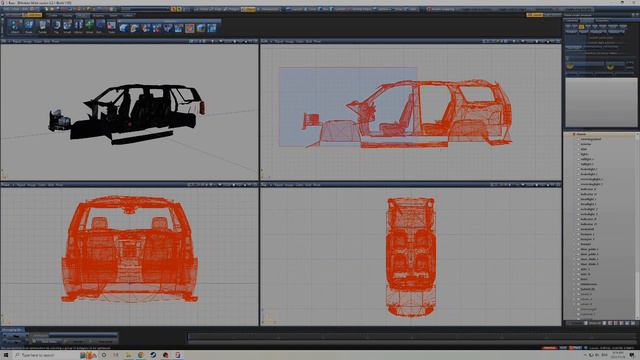Screen dimensions: 640x360
Task: Select door_dside_r in hierarchy tree
Action: click(589, 264)
